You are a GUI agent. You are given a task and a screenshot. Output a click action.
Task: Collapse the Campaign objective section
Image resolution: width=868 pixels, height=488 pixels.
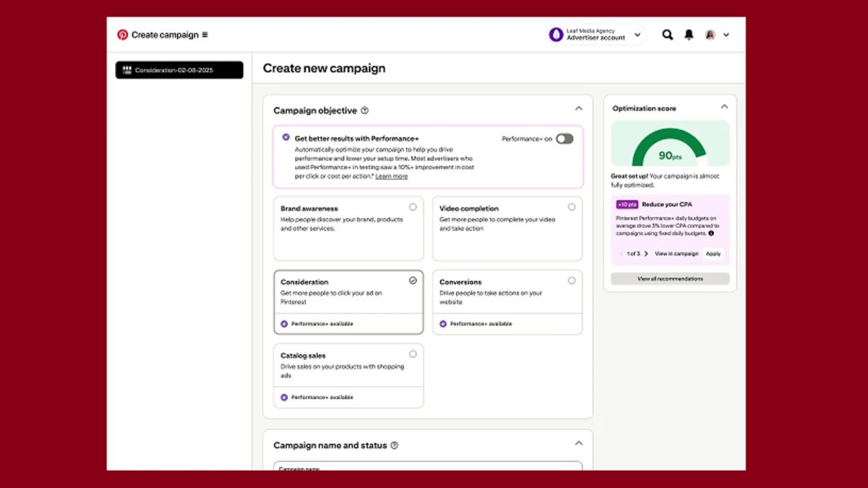pos(578,108)
